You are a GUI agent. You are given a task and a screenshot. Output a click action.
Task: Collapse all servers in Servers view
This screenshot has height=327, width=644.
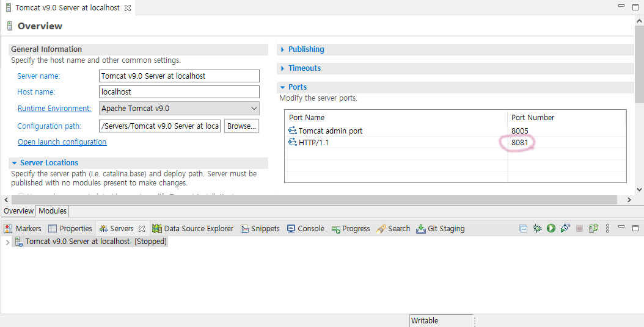tap(523, 229)
